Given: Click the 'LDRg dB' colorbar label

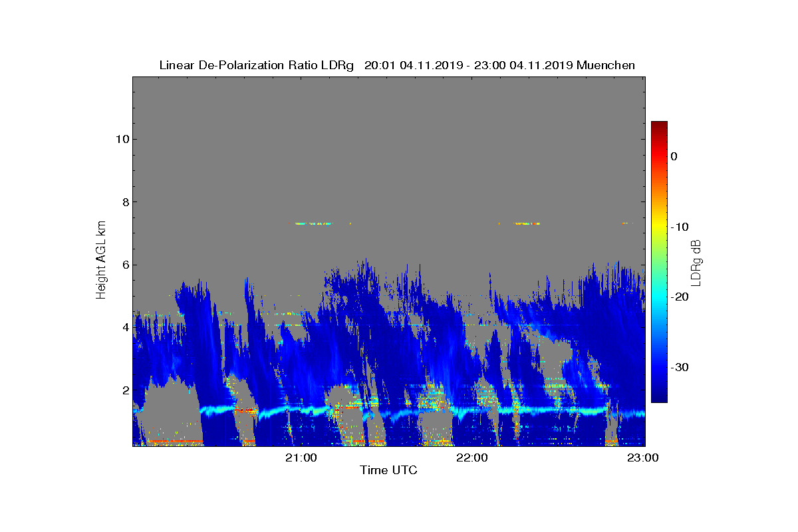Looking at the screenshot, I should (696, 262).
